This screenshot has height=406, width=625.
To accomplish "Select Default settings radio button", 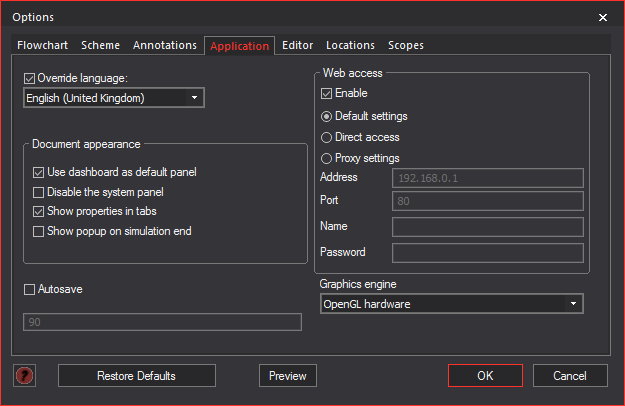I will tap(326, 116).
